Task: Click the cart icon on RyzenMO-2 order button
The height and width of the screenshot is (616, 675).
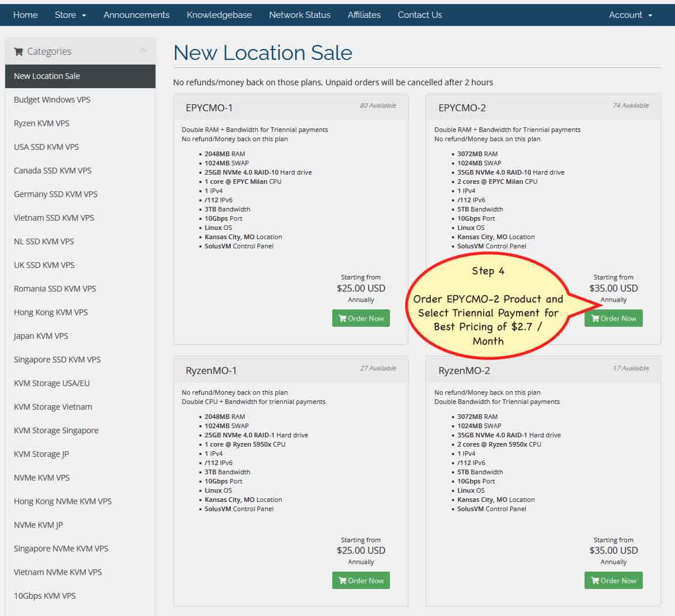Action: coord(596,581)
